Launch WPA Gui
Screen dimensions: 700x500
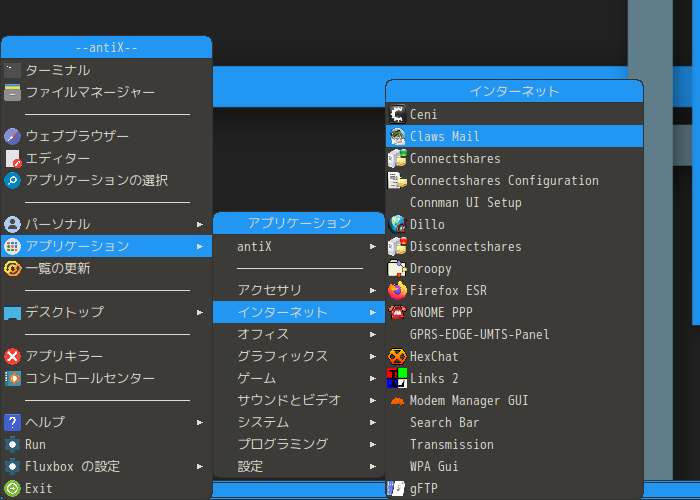pos(514,467)
